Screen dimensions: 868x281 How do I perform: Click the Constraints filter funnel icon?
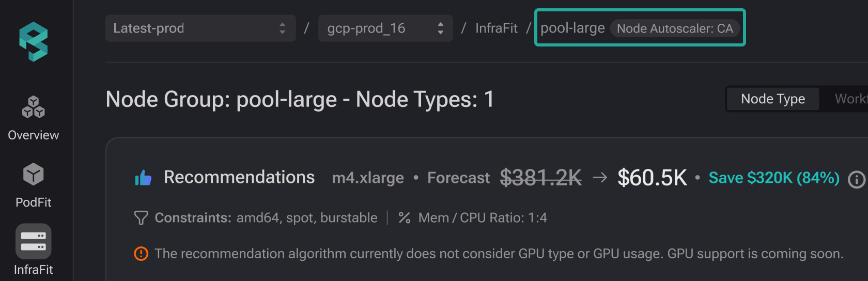tap(141, 218)
